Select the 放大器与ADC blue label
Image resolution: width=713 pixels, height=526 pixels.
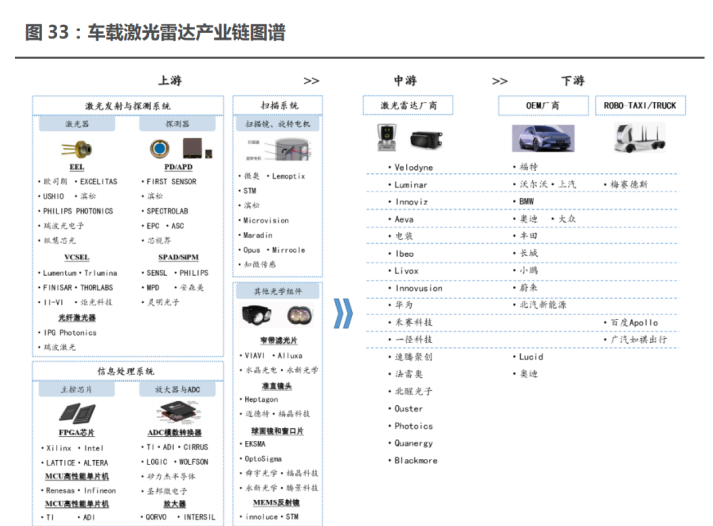coord(177,389)
